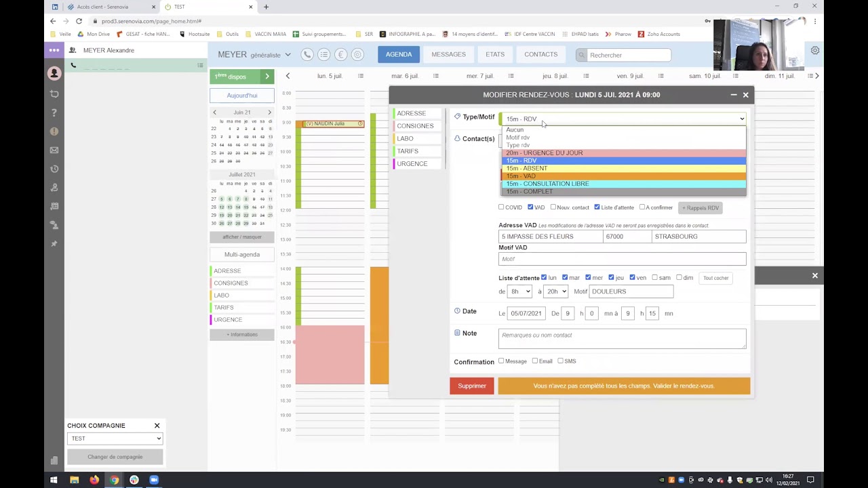Click the Rechercher search field
The image size is (868, 488).
624,55
